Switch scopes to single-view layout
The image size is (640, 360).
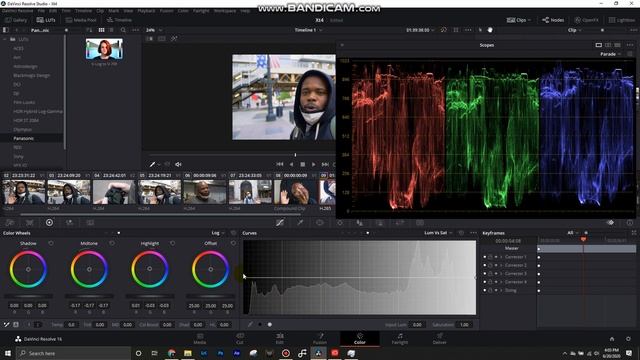point(598,45)
